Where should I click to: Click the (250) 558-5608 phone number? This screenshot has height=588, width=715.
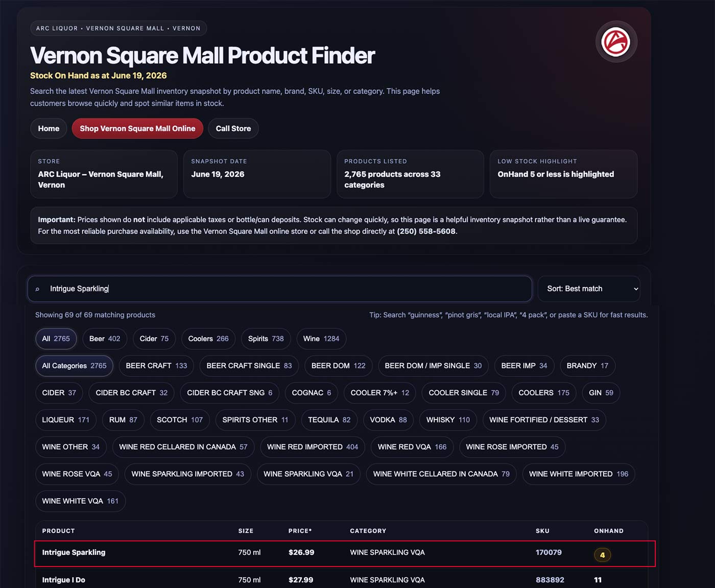click(x=426, y=231)
